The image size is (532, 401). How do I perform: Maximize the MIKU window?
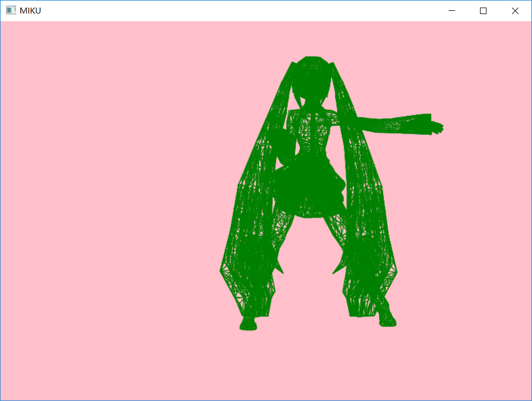(x=483, y=10)
